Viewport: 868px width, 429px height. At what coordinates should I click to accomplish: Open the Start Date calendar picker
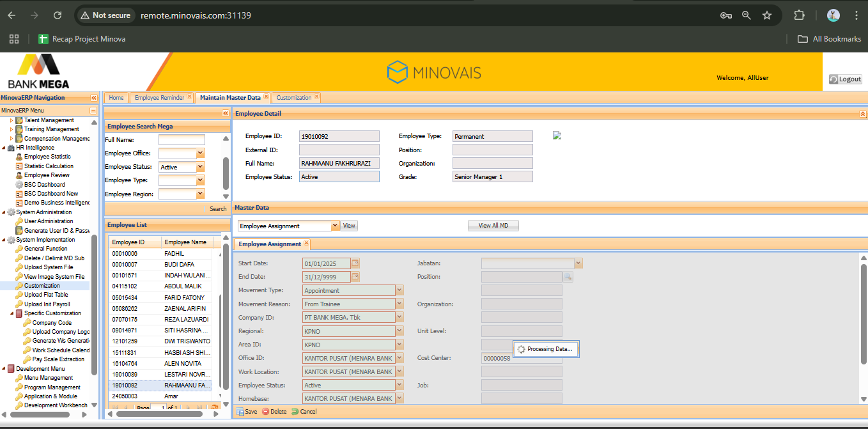[x=355, y=263]
